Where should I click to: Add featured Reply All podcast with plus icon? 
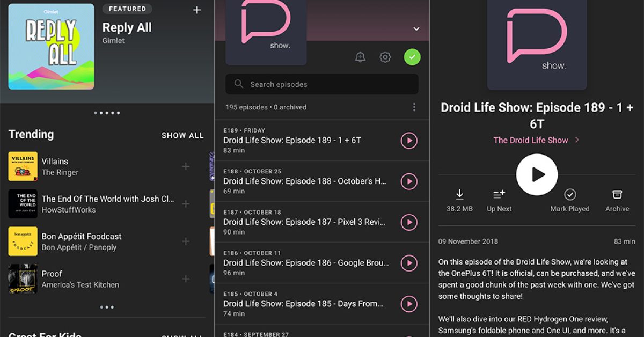pos(197,10)
